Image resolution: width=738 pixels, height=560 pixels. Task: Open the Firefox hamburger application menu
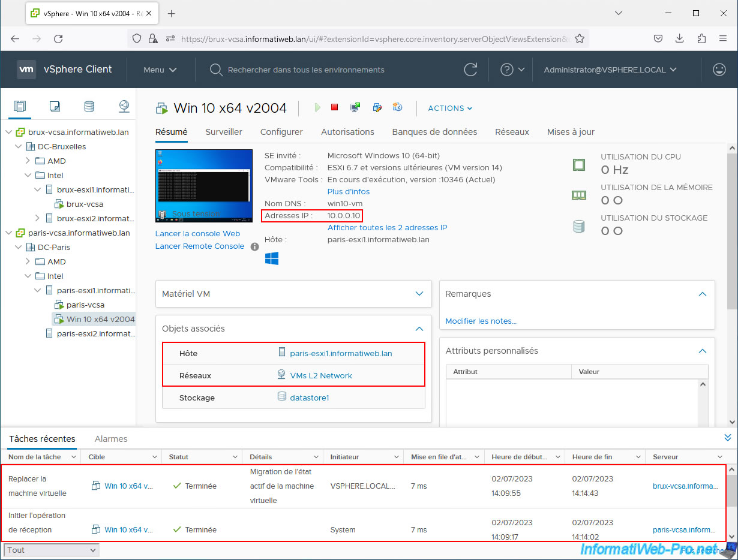pos(723,38)
